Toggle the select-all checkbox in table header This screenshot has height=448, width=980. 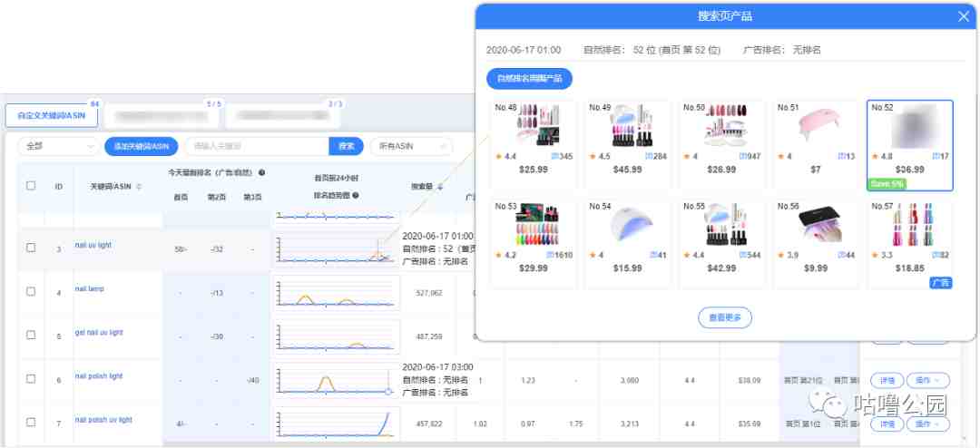click(x=31, y=186)
